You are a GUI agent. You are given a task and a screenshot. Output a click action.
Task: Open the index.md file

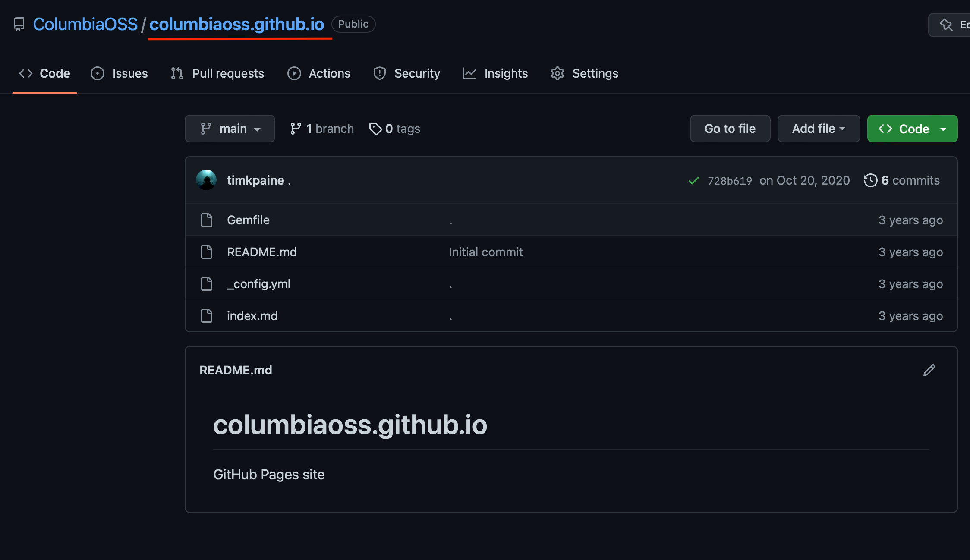point(252,316)
